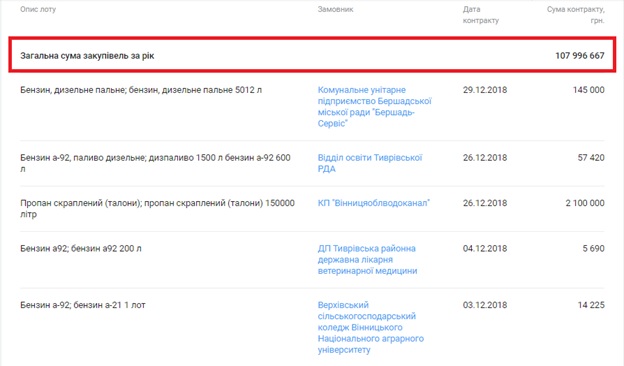
Task: Select the lot Бензин а-92; бензин а-21
Action: [x=83, y=305]
